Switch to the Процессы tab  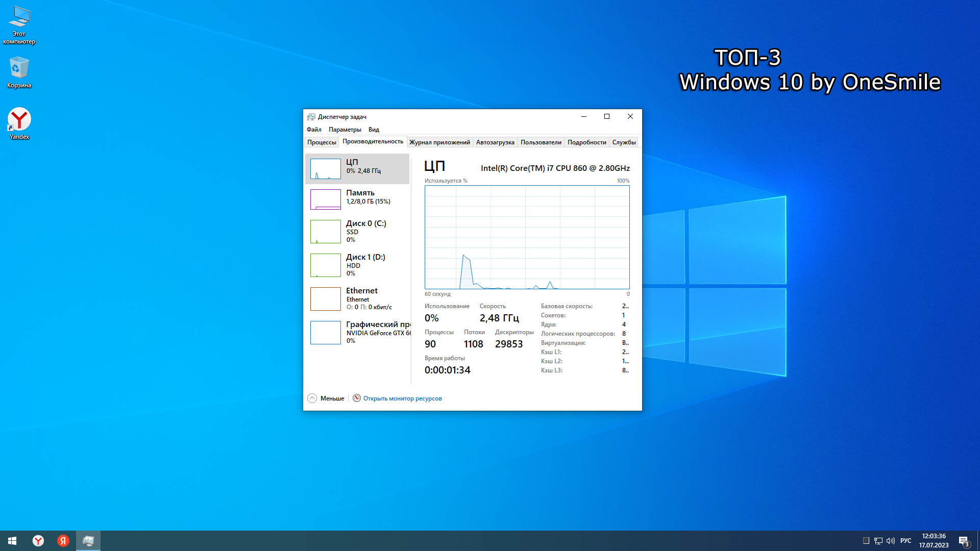click(322, 142)
